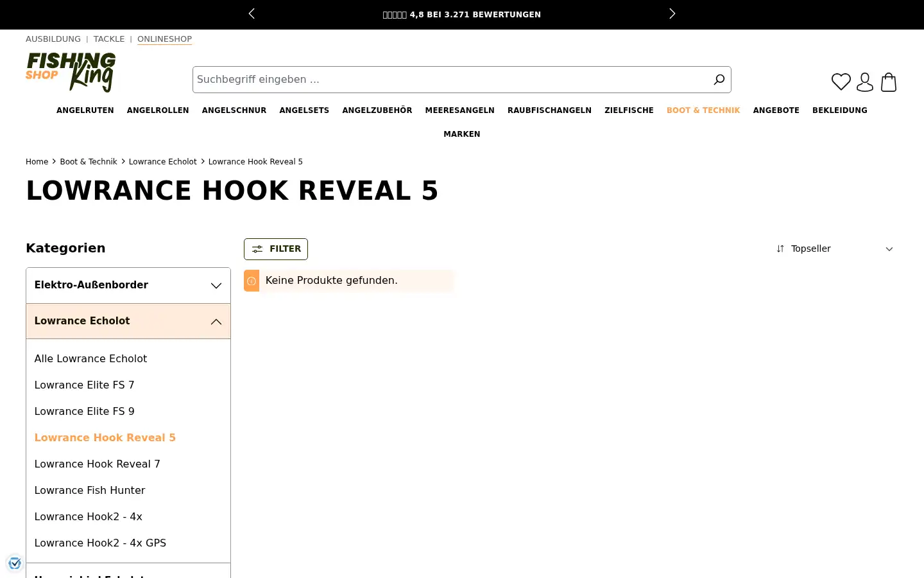Click the 4,8 bei 3.271 Bewertungen banner text

[x=462, y=15]
